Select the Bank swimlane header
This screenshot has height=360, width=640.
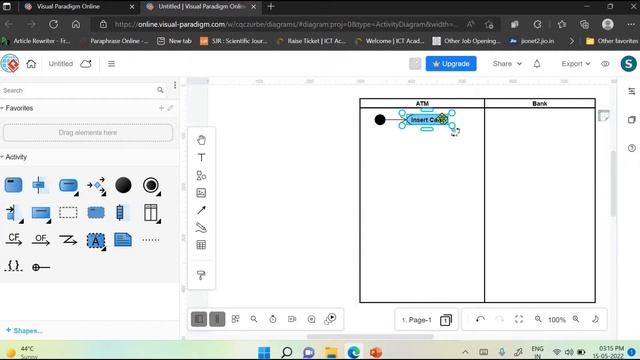(540, 103)
